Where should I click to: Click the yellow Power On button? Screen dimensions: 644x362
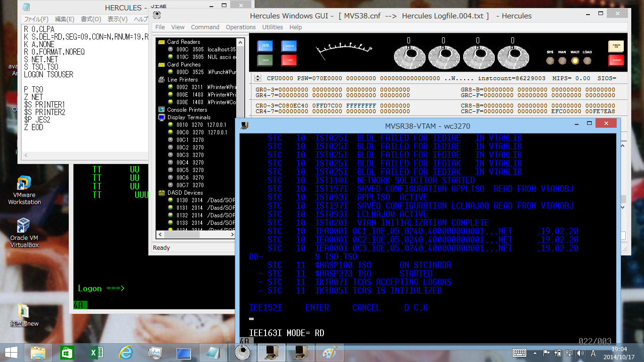[x=616, y=46]
